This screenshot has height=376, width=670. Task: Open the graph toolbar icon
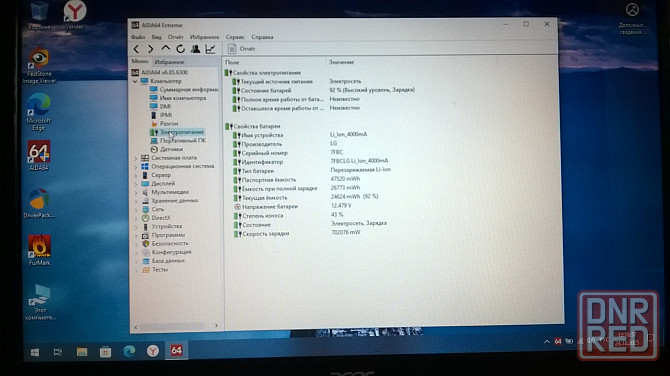(x=210, y=49)
